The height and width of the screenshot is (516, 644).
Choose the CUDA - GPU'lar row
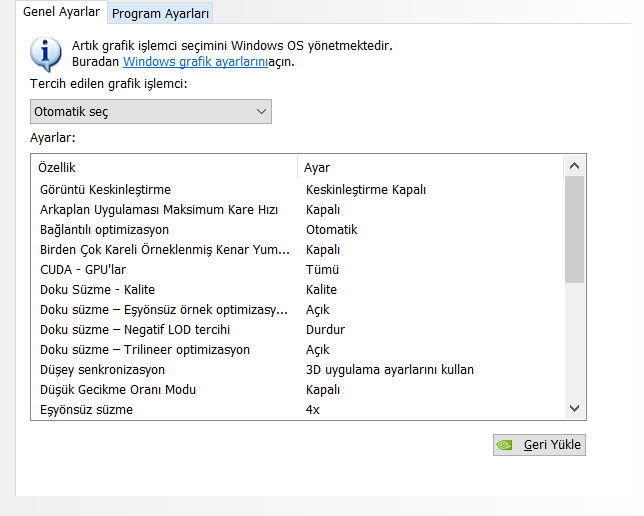pos(83,269)
